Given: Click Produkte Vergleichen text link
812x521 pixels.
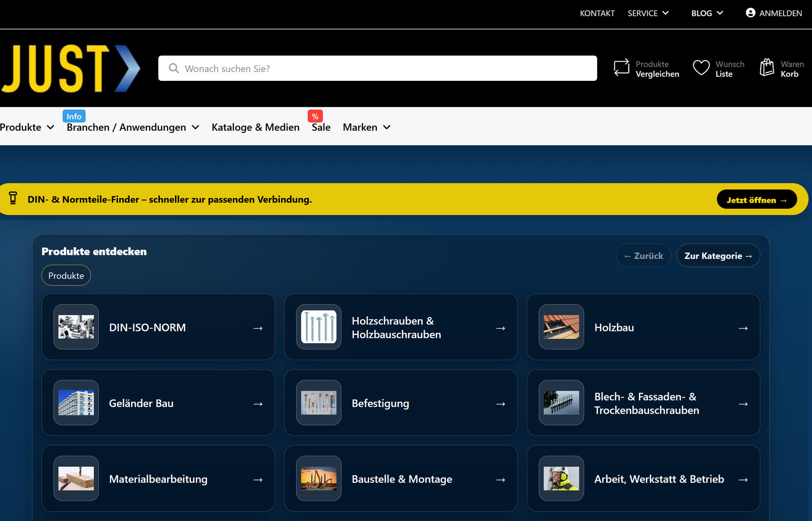Looking at the screenshot, I should [x=657, y=69].
